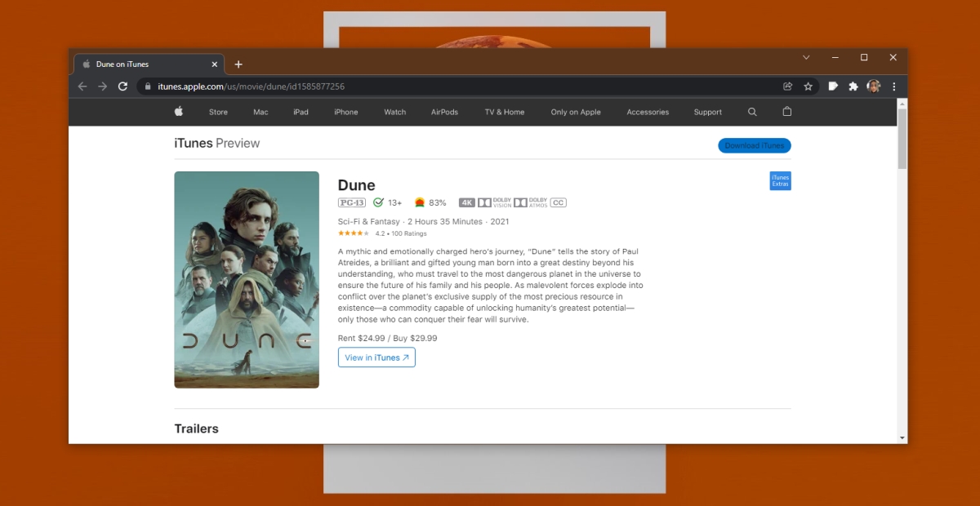The width and height of the screenshot is (980, 506).
Task: Click the Dune movie poster
Action: coord(247,280)
